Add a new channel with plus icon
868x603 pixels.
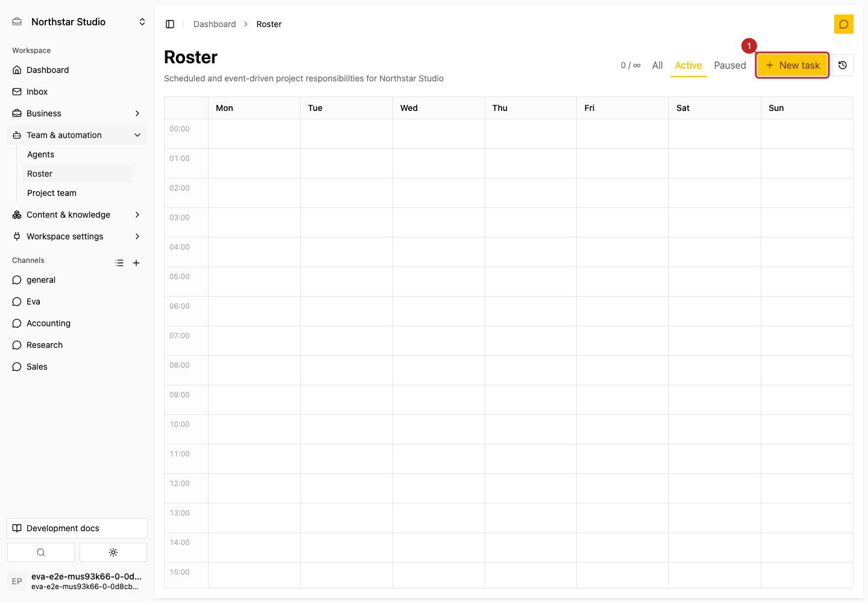tap(136, 263)
